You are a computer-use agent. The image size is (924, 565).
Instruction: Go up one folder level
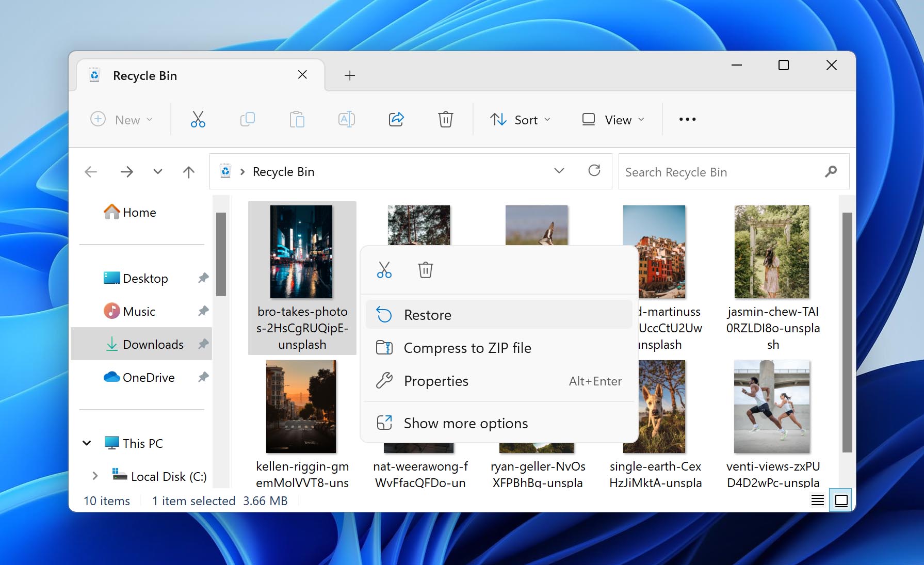[189, 172]
